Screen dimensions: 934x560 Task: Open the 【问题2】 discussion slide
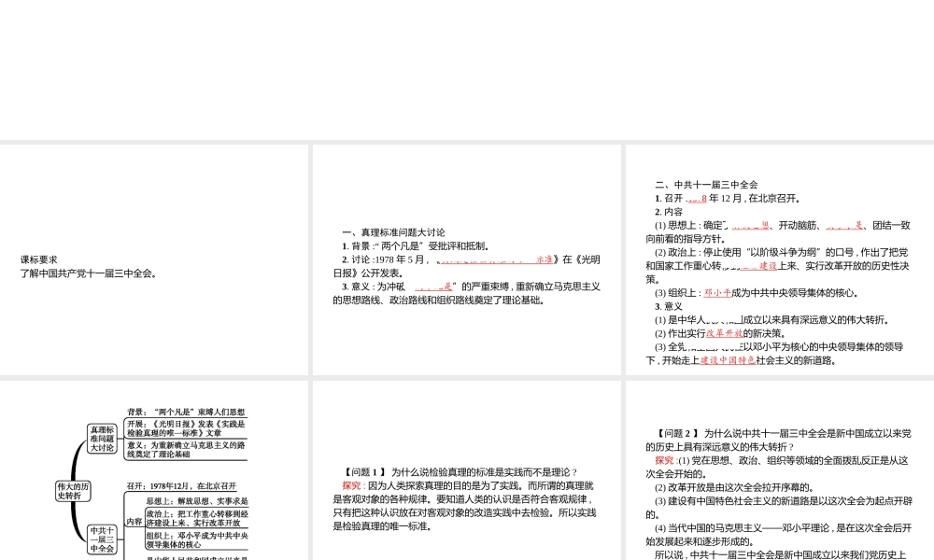tap(780, 470)
